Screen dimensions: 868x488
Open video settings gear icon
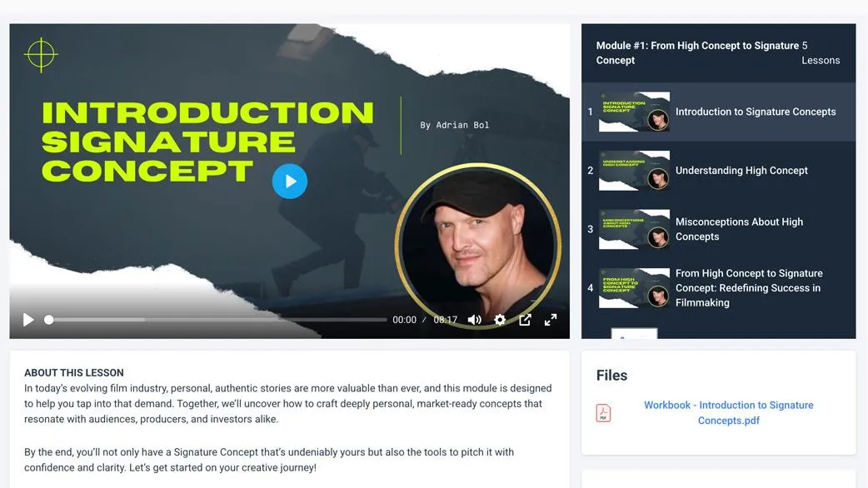point(500,320)
